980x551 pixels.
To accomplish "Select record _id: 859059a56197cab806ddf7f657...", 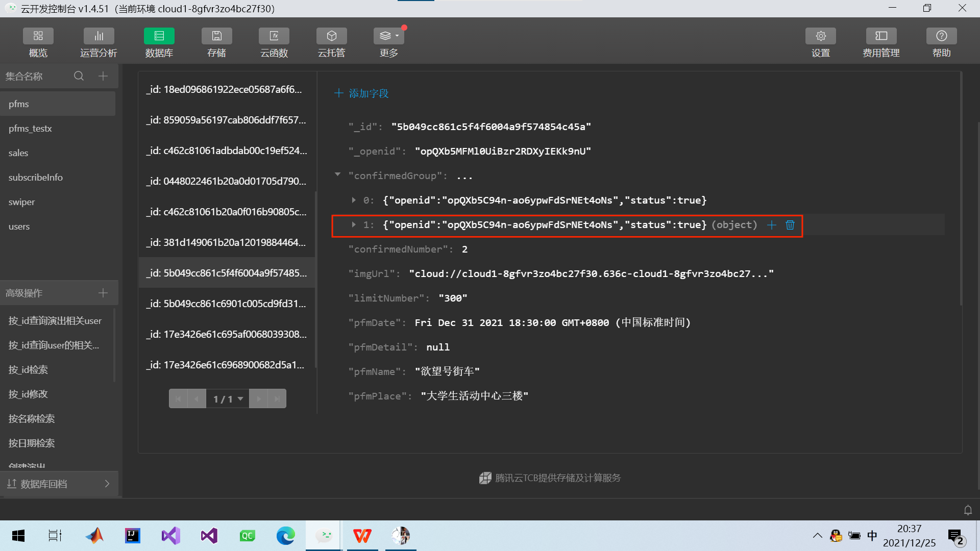I will [227, 120].
